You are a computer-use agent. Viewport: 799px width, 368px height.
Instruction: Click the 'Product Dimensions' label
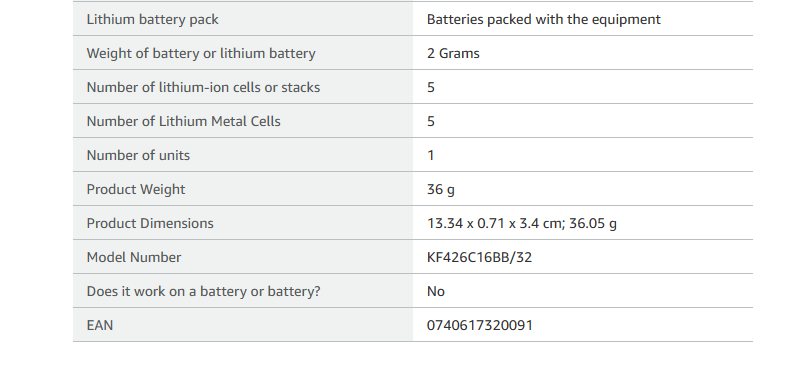coord(150,223)
